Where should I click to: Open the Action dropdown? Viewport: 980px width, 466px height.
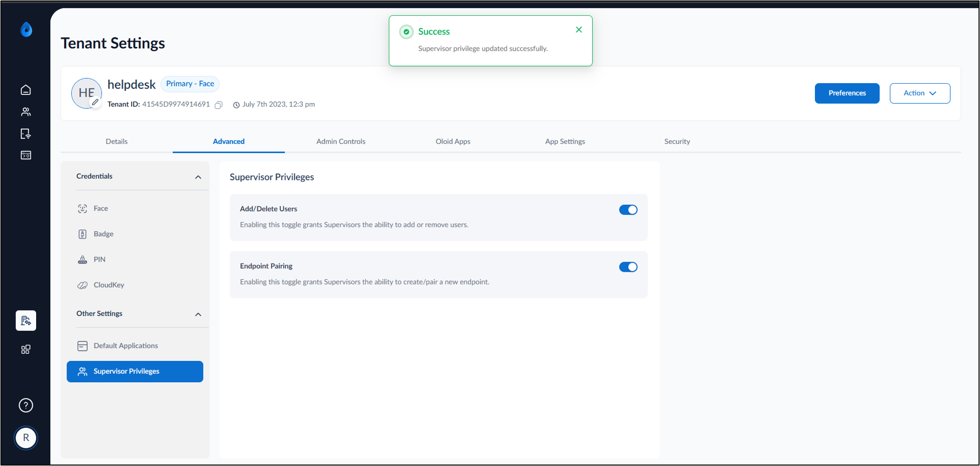[x=920, y=93]
